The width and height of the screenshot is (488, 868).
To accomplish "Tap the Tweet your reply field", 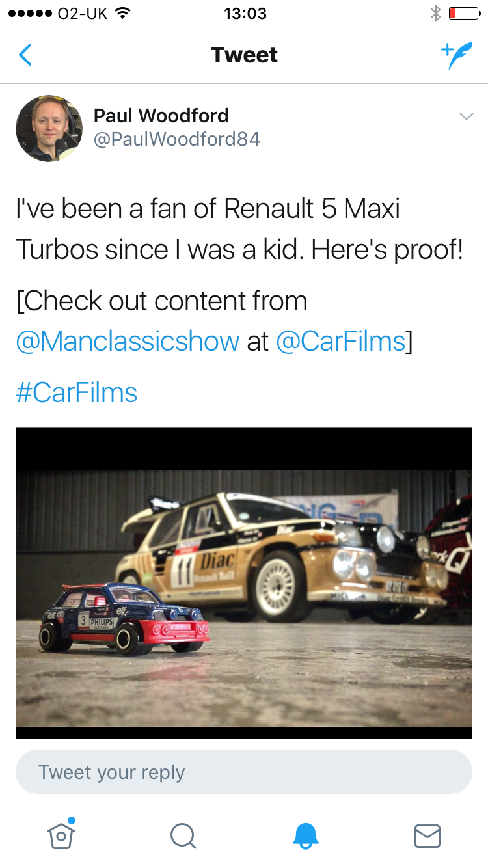I will coord(244,772).
